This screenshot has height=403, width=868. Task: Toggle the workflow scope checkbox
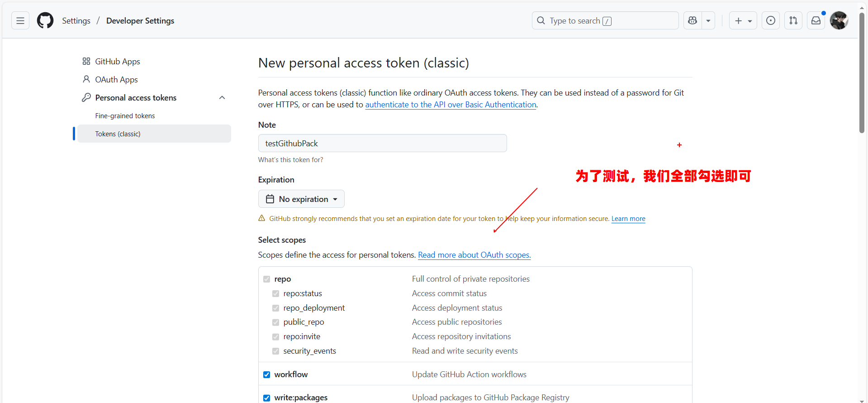(x=267, y=375)
